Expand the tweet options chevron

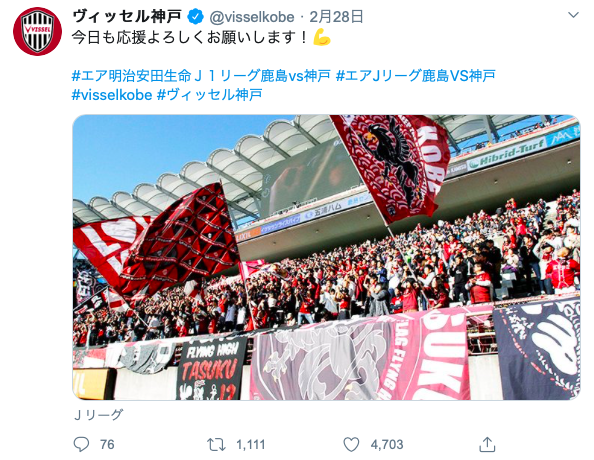coord(574,15)
